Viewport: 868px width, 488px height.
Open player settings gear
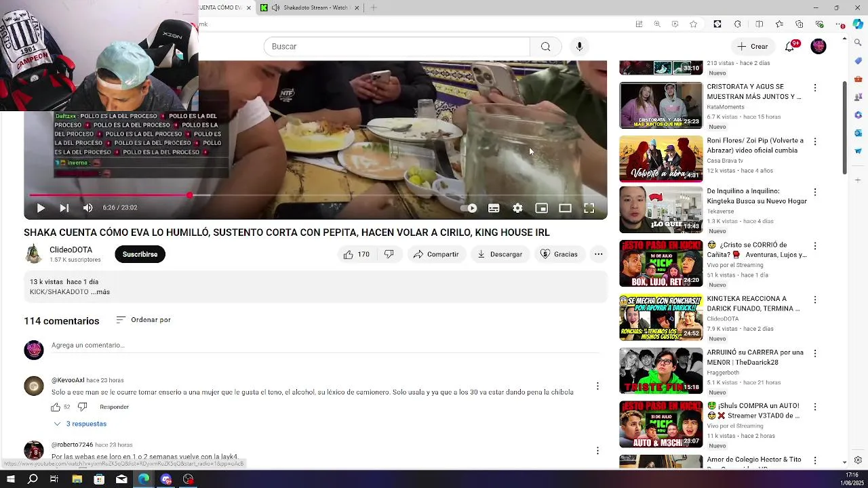(517, 208)
